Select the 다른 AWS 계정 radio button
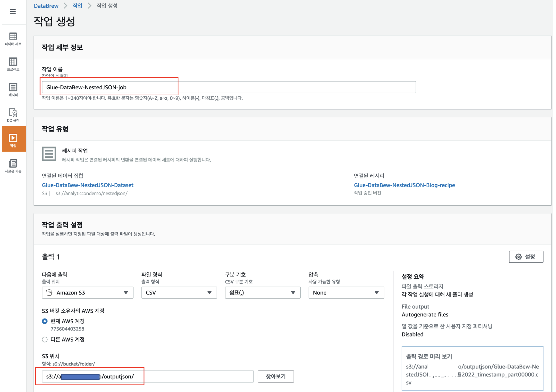Image resolution: width=556 pixels, height=392 pixels. coord(45,340)
